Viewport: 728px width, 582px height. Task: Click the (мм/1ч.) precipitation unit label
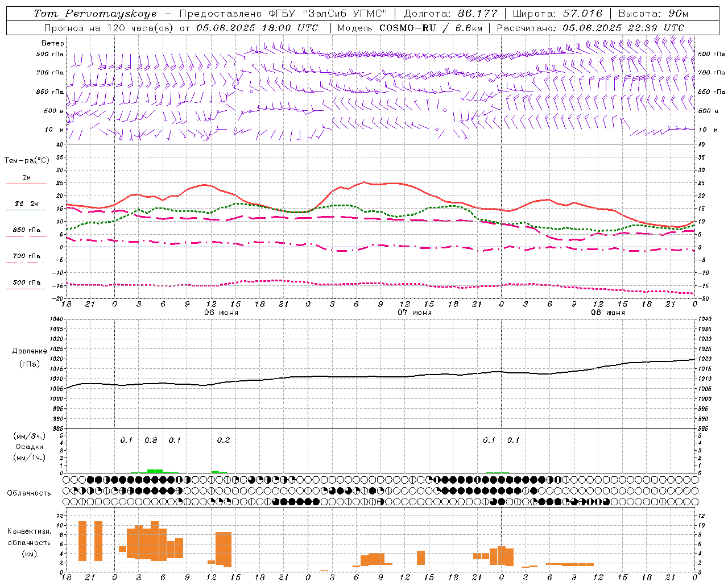click(29, 458)
